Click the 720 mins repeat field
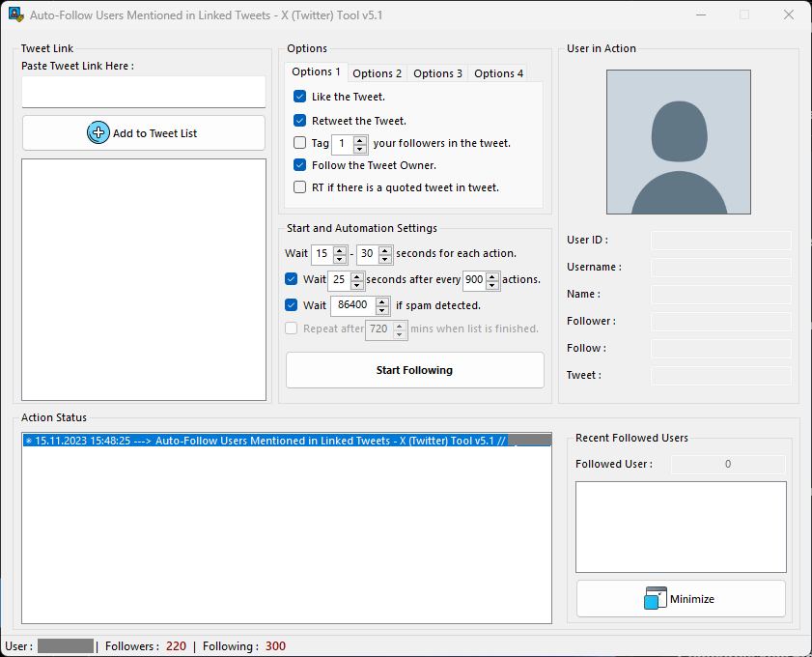The height and width of the screenshot is (657, 812). coord(379,329)
